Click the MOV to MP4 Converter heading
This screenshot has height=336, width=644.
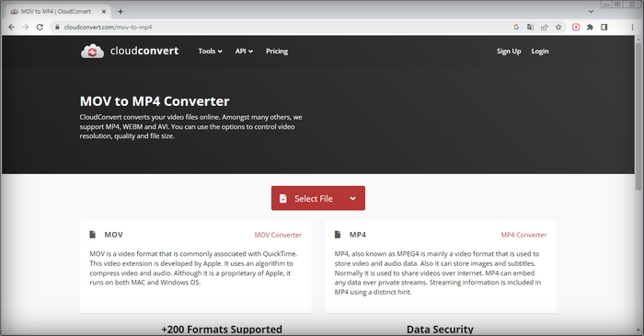(x=155, y=101)
